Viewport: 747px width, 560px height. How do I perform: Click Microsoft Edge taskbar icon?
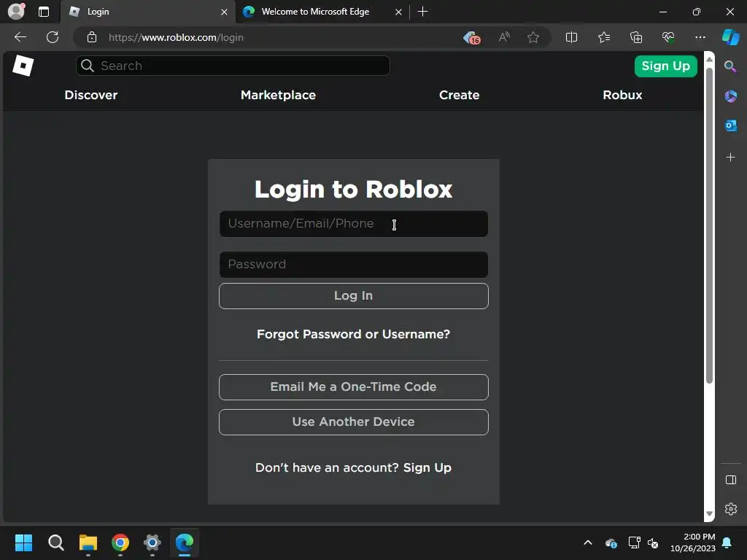click(185, 542)
